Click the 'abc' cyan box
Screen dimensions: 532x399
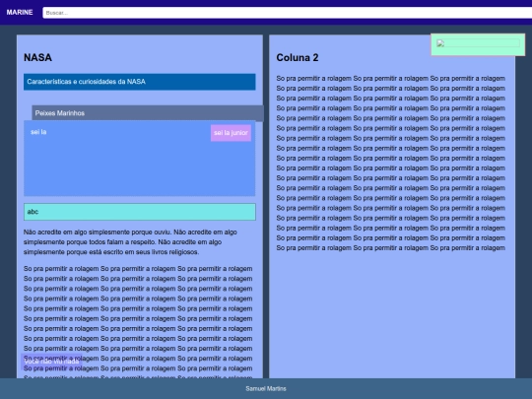(x=140, y=212)
